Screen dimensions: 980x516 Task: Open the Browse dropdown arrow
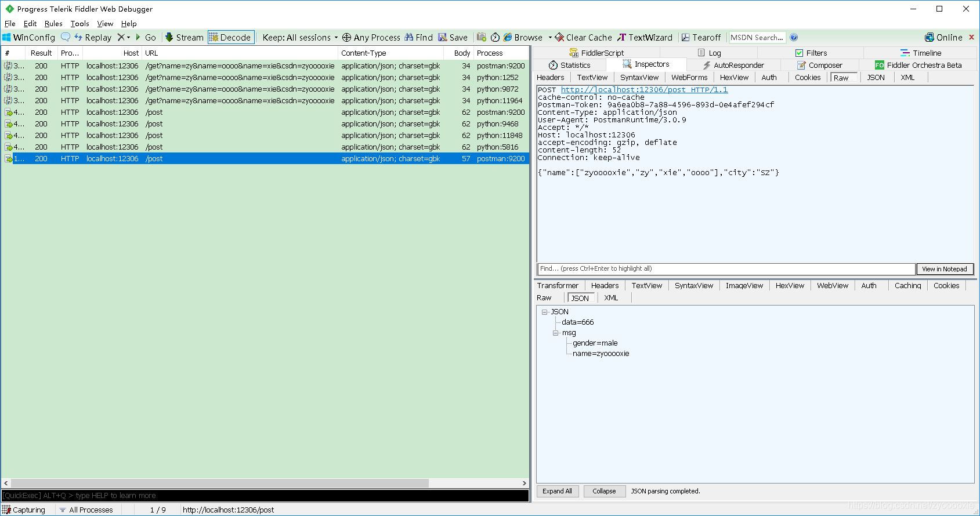click(549, 37)
